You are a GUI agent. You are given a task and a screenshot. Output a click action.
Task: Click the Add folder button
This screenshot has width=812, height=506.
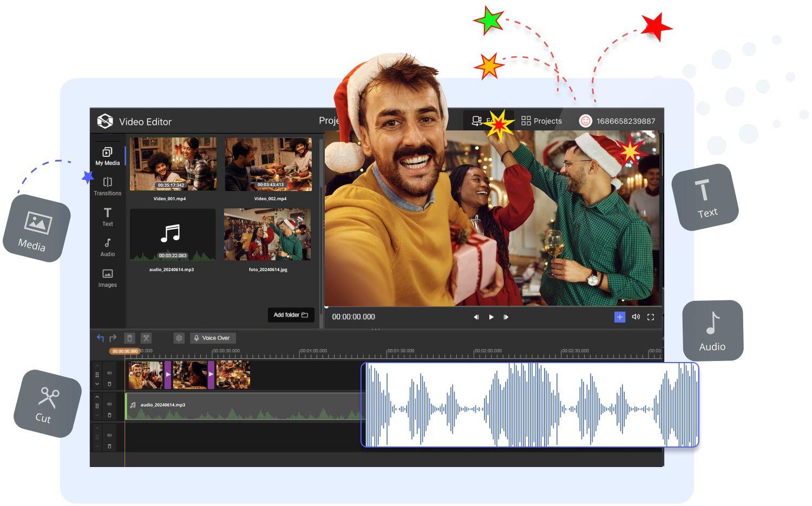click(291, 315)
